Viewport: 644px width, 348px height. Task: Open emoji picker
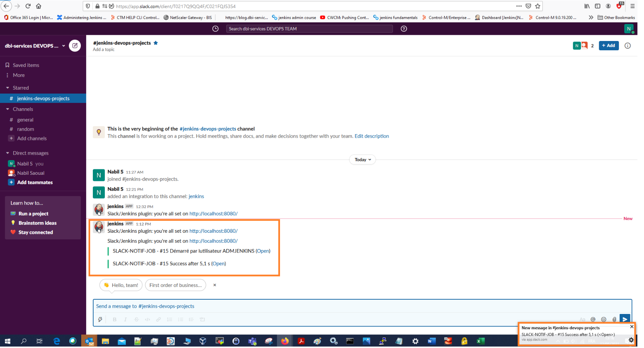point(604,319)
